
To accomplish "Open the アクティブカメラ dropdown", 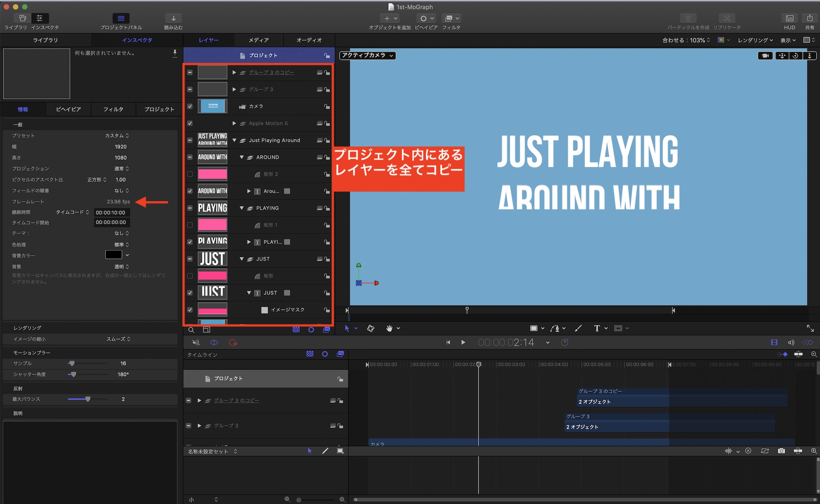I will tap(367, 55).
